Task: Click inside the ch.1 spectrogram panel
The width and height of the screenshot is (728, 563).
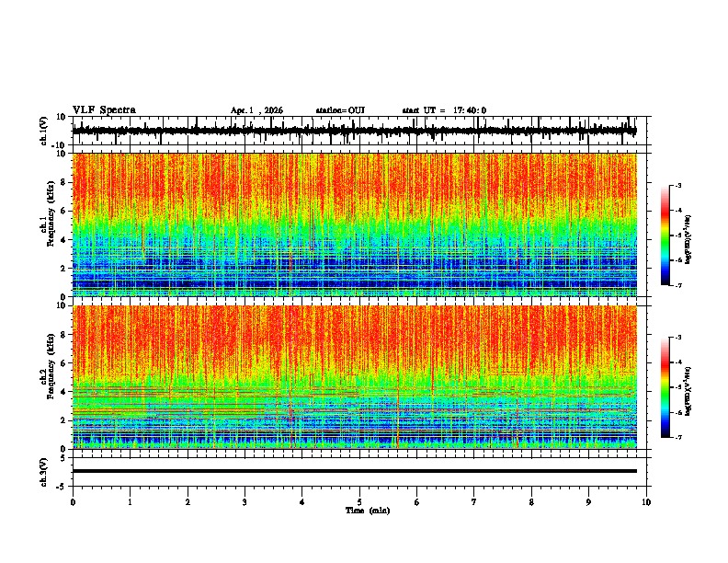Action: coord(355,224)
